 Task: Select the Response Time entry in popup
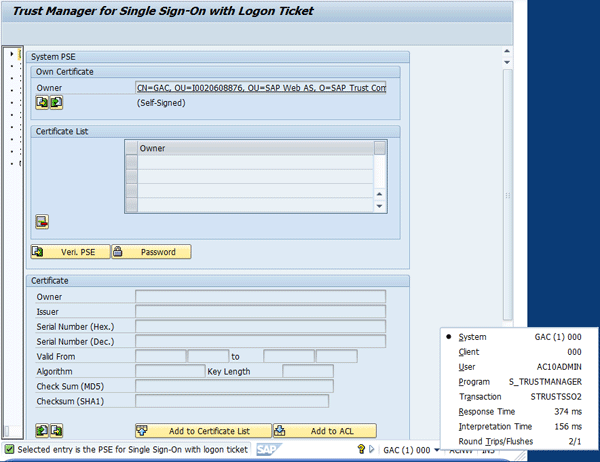(x=518, y=411)
